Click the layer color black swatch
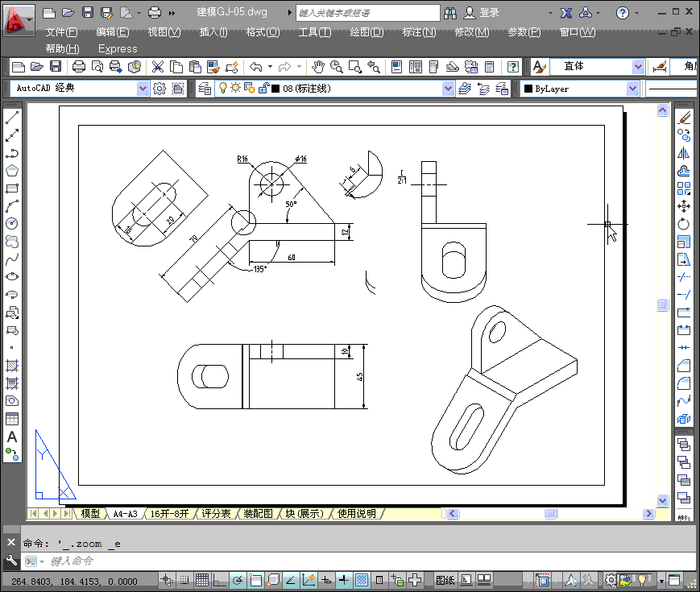 click(x=275, y=89)
